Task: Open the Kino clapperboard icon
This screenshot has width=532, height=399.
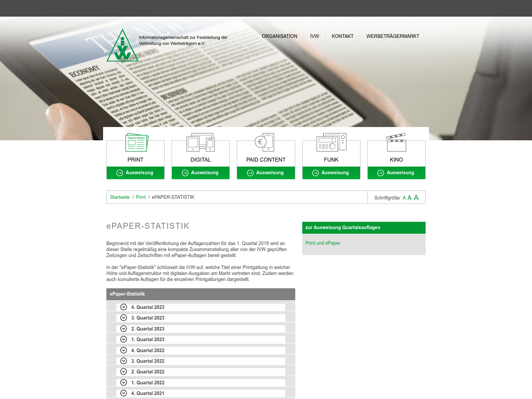Action: coord(396,143)
